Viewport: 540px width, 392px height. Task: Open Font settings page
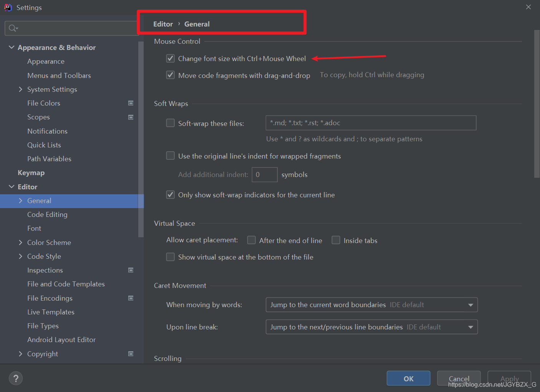tap(34, 228)
